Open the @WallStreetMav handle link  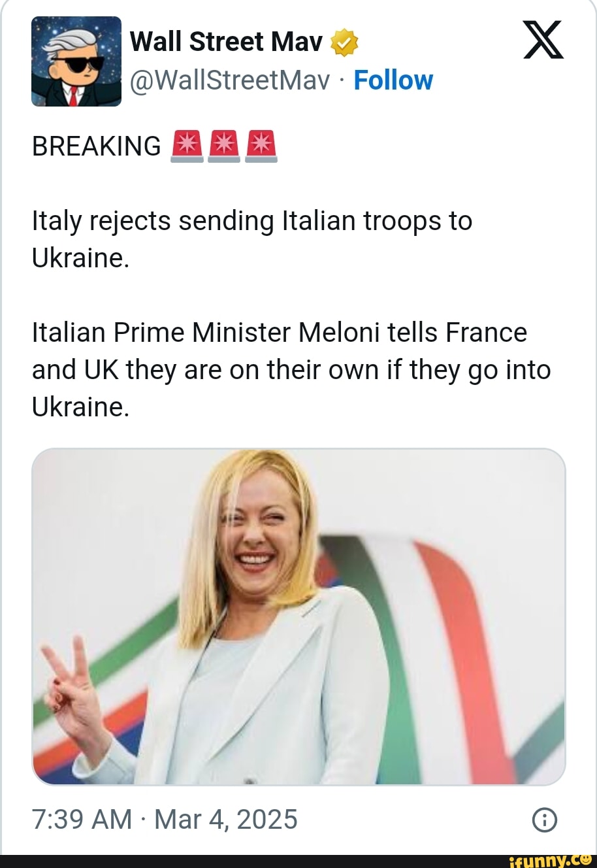pyautogui.click(x=230, y=80)
